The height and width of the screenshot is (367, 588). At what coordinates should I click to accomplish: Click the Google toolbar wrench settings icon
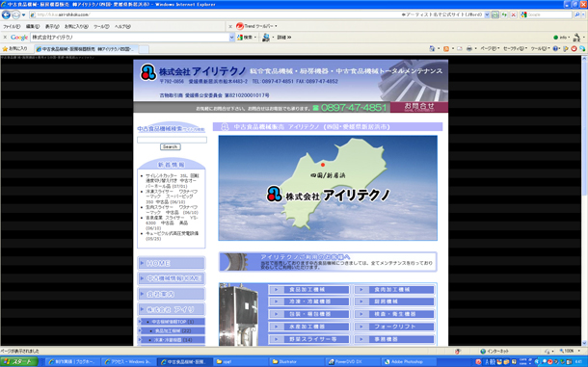[576, 37]
